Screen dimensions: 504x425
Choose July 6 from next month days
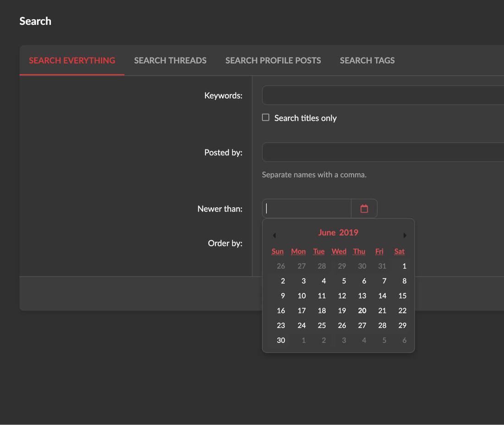point(404,340)
